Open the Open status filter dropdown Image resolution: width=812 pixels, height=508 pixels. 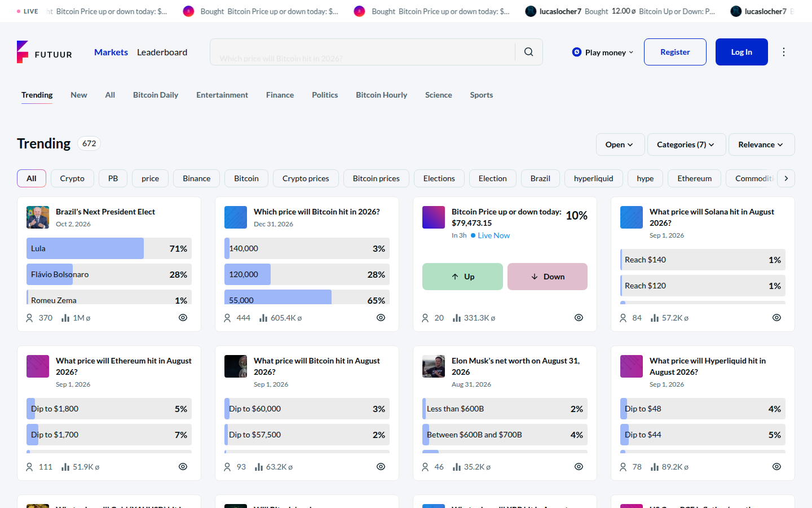coord(619,144)
